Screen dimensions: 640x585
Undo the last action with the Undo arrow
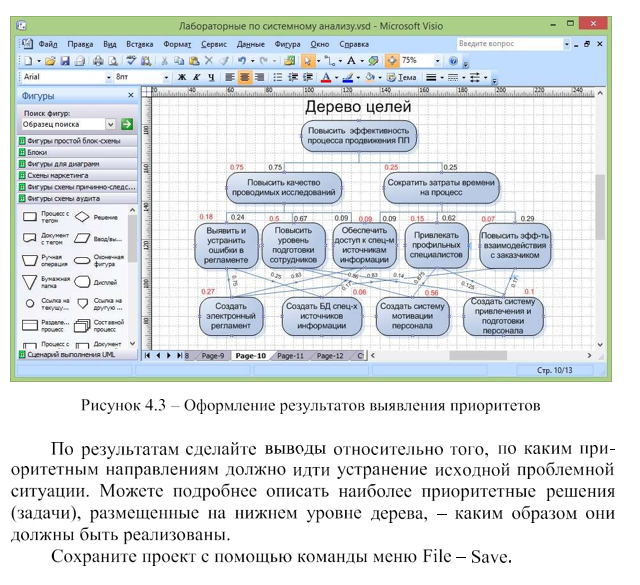(242, 61)
